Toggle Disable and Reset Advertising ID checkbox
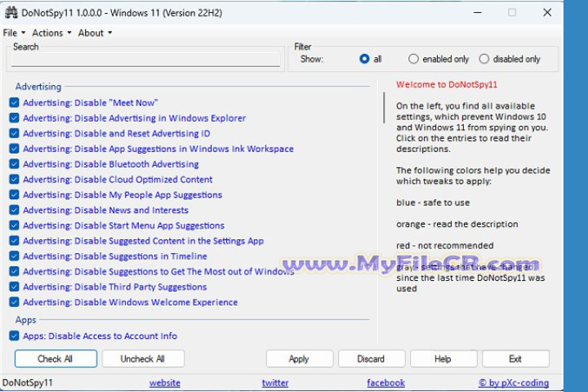588x392 pixels. point(14,133)
